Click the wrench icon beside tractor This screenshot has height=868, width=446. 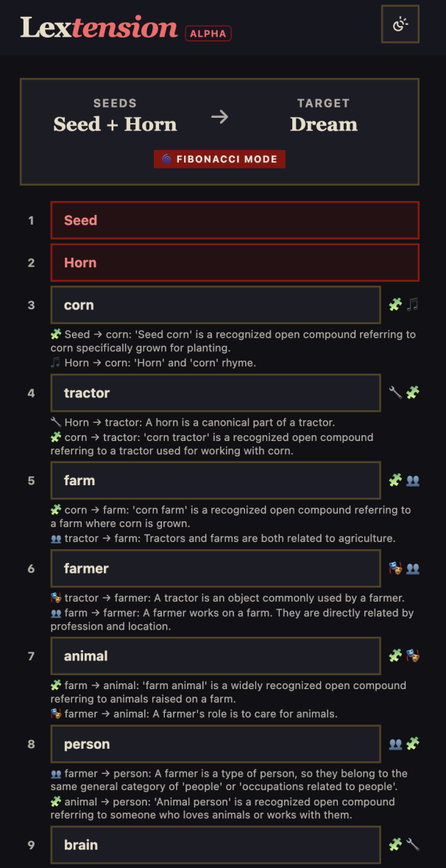pos(396,392)
